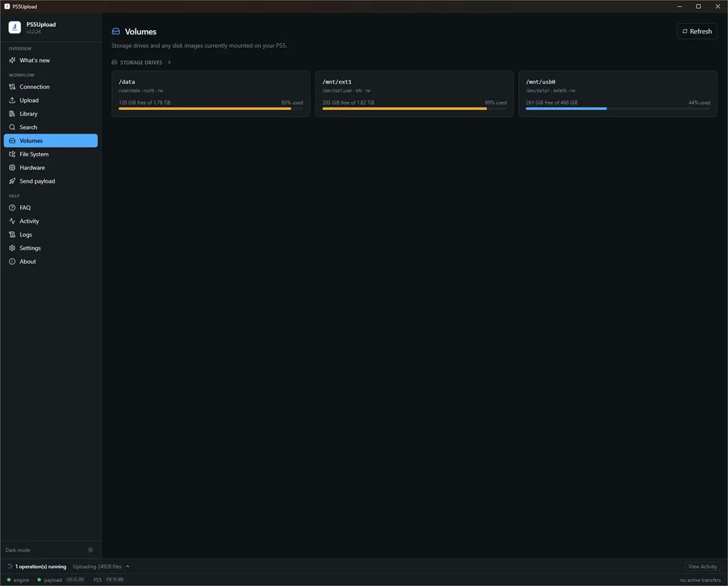Click the green engine status dot

(9, 579)
